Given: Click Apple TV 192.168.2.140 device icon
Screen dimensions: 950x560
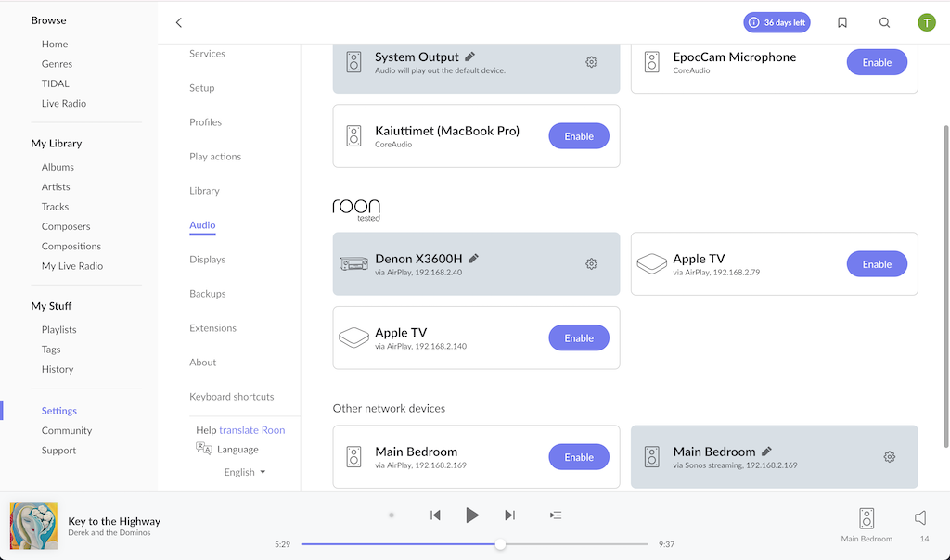Looking at the screenshot, I should (x=353, y=337).
